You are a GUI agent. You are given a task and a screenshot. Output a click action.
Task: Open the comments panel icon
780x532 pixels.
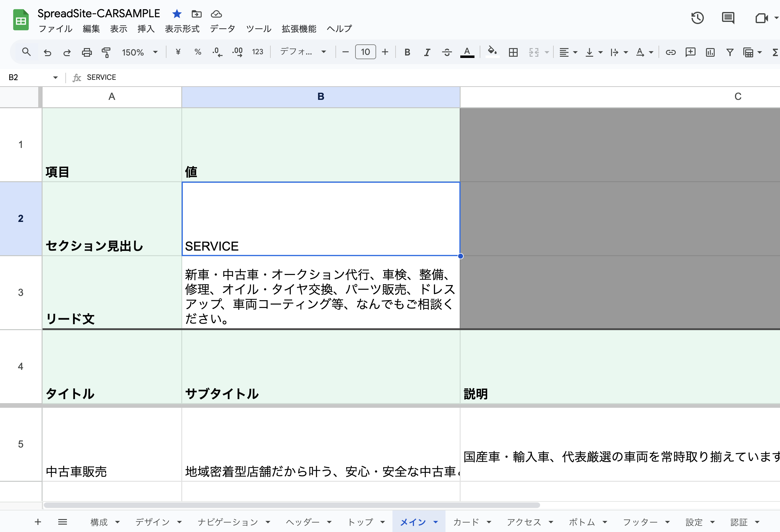728,18
